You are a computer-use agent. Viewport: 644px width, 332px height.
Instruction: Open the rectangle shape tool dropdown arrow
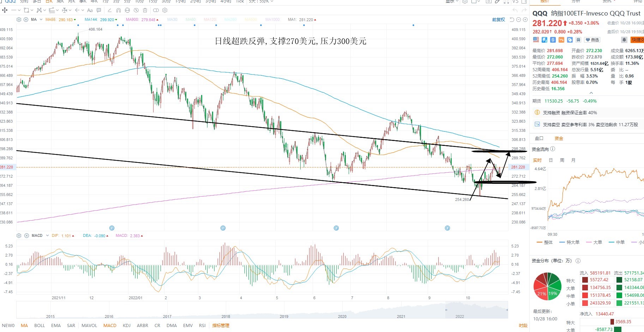coord(32,10)
